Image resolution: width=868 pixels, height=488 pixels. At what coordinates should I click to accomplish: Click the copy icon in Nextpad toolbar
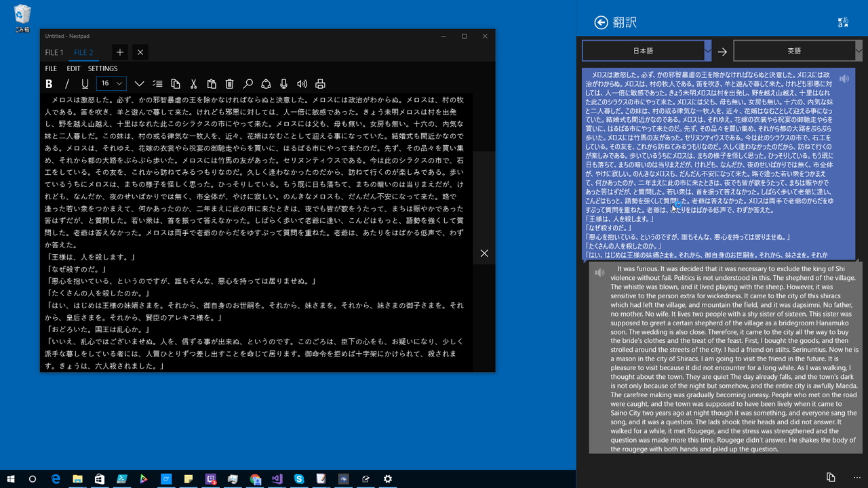(176, 84)
